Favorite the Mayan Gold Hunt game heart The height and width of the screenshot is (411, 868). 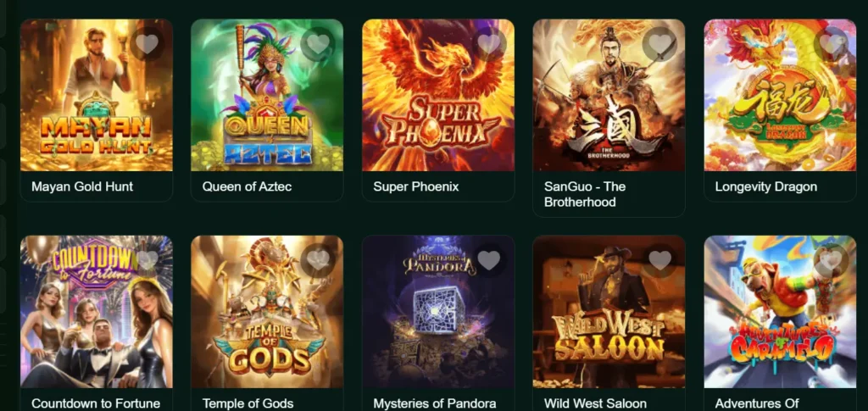click(x=147, y=44)
